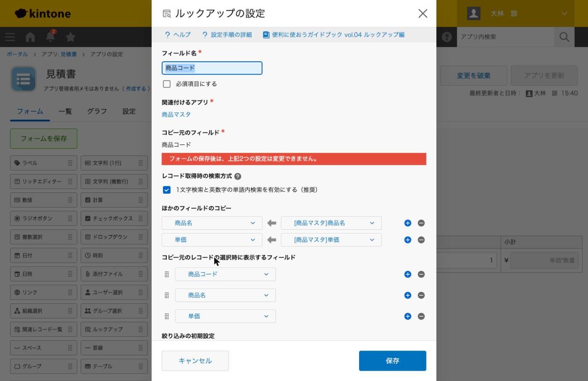The width and height of the screenshot is (588, 381).
Task: Click the アプリ内検索 search box
Action: click(x=506, y=37)
